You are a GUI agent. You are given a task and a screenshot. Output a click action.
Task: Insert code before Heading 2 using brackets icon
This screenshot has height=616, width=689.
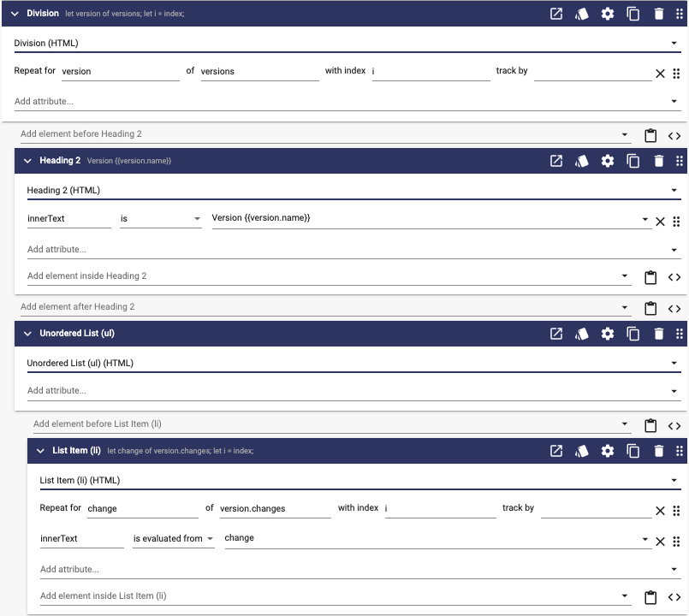(x=674, y=136)
